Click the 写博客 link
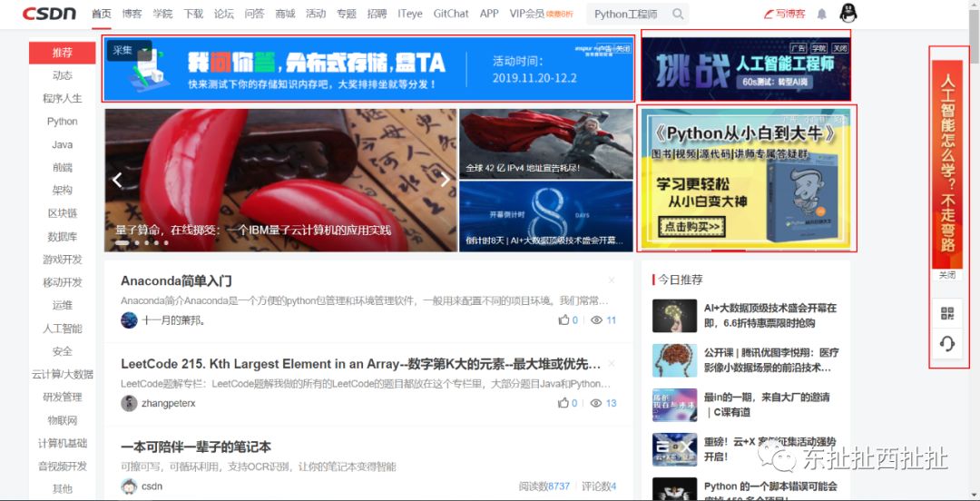 (x=790, y=14)
